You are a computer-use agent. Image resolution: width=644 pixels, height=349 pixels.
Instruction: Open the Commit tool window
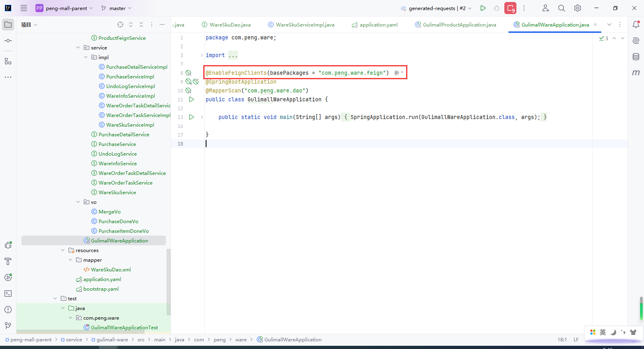[8, 41]
